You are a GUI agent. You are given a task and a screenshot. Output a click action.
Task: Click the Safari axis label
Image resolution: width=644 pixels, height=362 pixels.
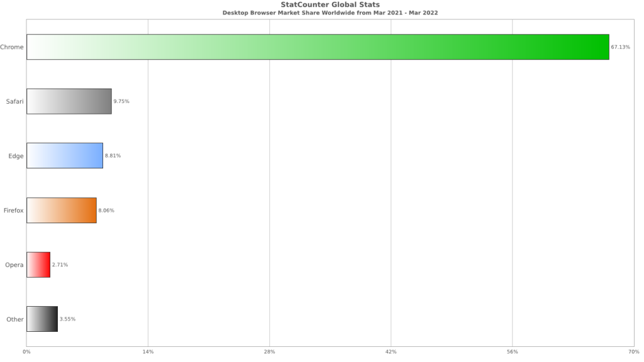click(15, 101)
